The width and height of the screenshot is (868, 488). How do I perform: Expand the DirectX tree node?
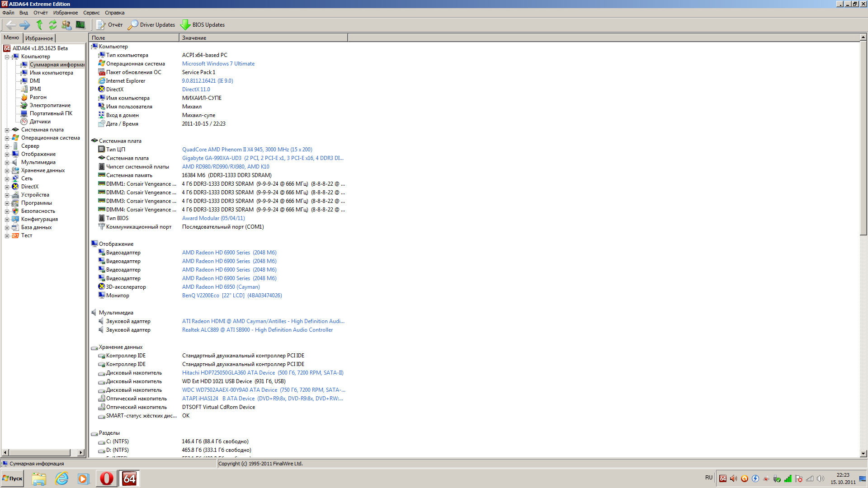pyautogui.click(x=7, y=187)
